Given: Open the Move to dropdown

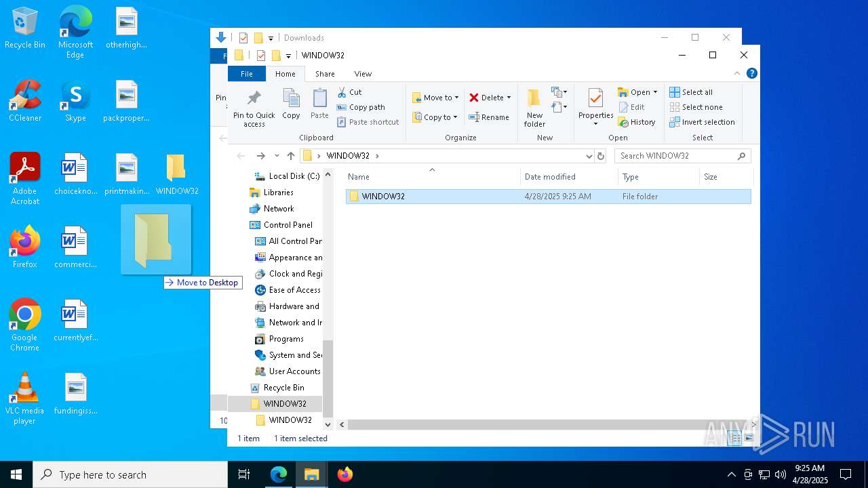Looking at the screenshot, I should 435,98.
